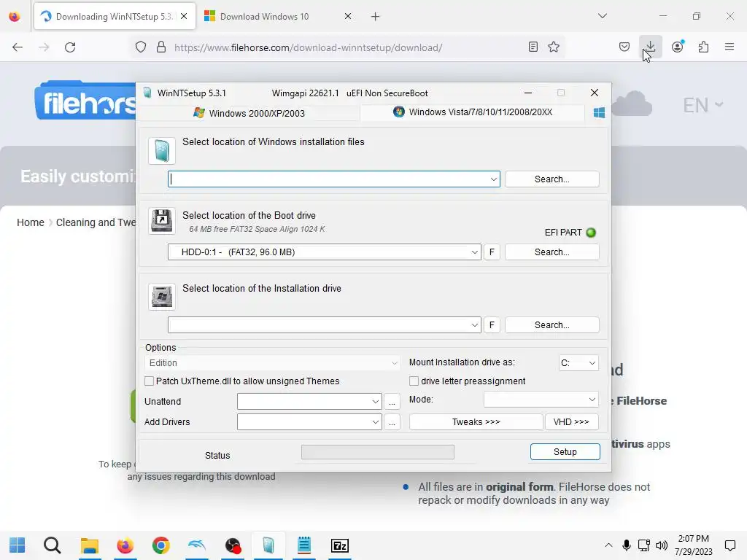
Task: Open the EN language selector on FileHorse
Action: pyautogui.click(x=703, y=105)
